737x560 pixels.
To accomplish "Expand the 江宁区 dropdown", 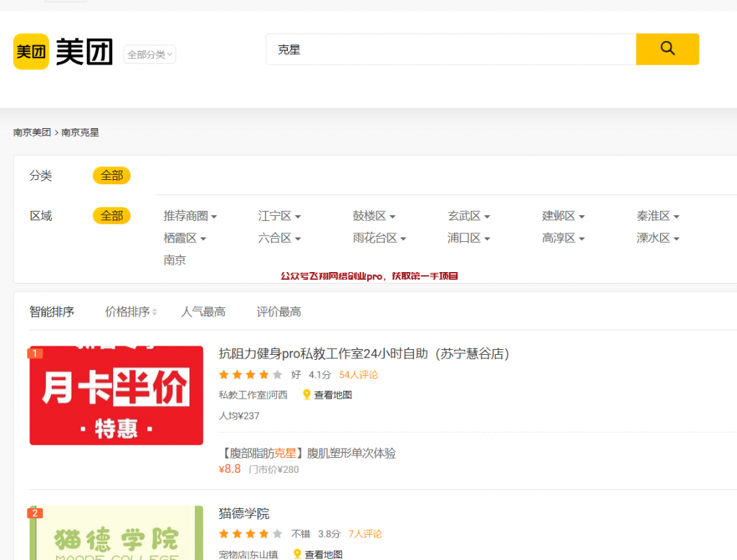I will tap(279, 215).
